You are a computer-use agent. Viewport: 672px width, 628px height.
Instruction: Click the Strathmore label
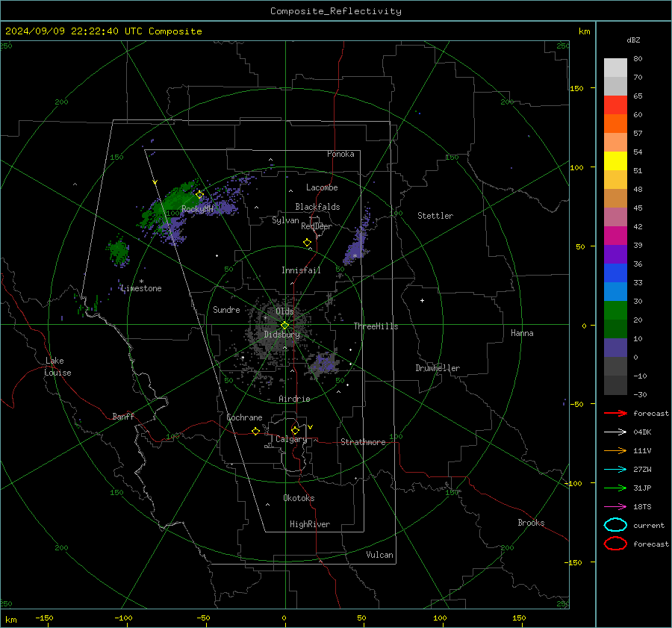coord(363,442)
